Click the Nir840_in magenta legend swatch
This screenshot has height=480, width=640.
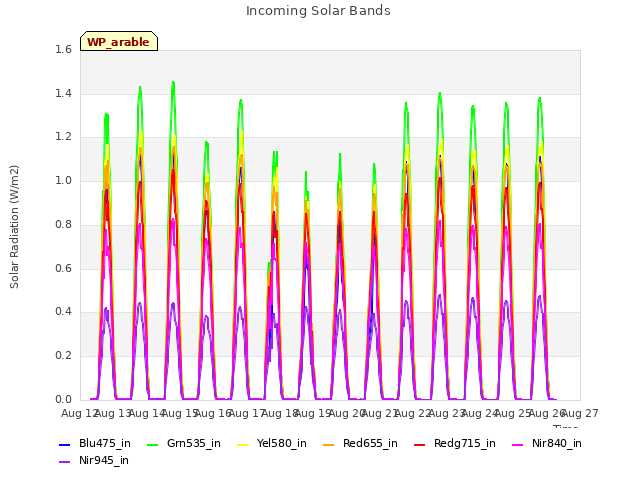[x=518, y=444]
